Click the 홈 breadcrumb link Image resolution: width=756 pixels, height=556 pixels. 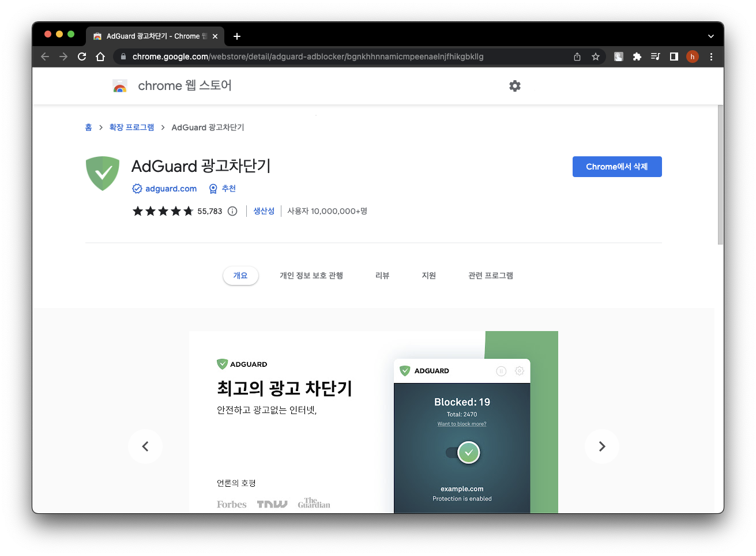88,127
